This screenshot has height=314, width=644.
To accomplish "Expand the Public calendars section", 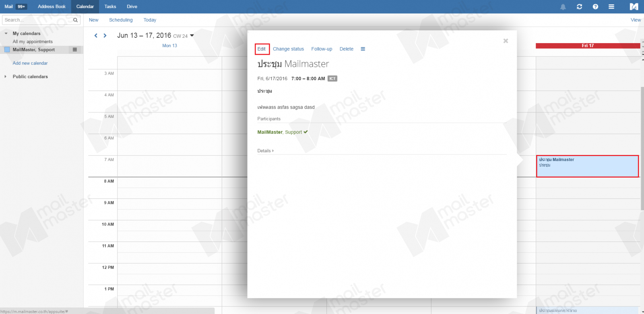I will click(5, 76).
